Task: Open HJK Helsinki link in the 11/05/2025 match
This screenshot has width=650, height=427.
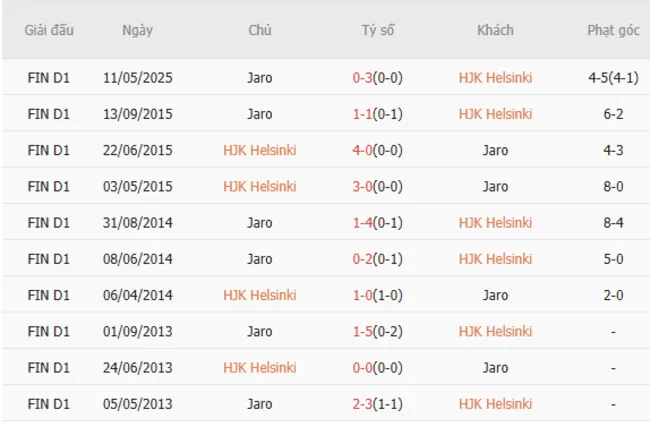Action: [x=495, y=78]
